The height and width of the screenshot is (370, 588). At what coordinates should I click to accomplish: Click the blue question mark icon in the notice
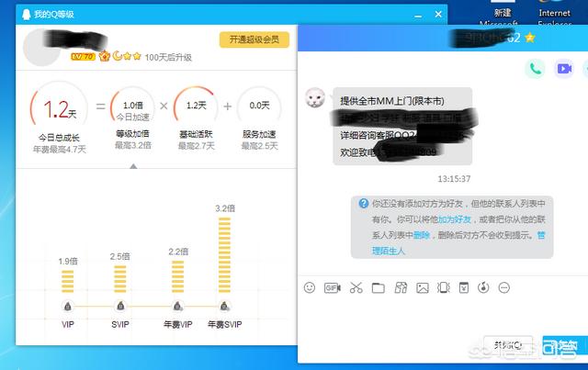364,204
